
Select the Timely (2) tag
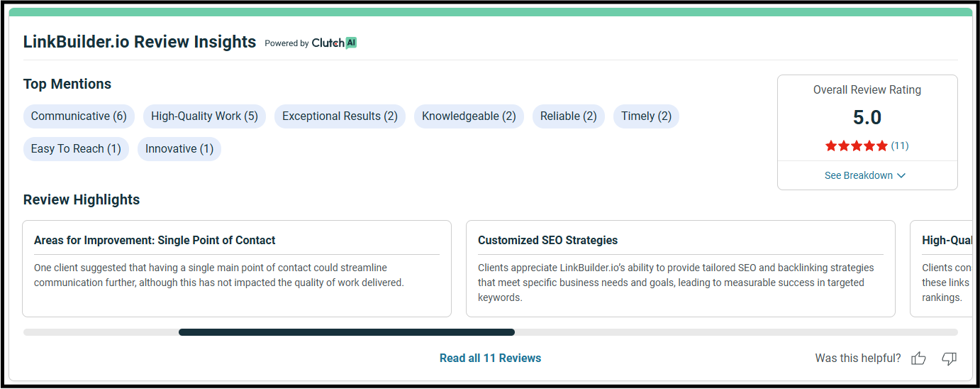[x=646, y=116]
